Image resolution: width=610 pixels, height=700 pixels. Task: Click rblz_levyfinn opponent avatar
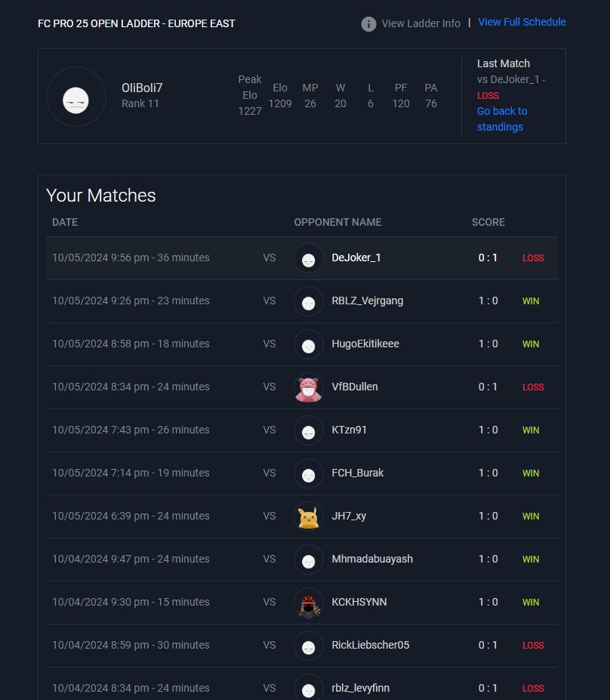coord(308,688)
